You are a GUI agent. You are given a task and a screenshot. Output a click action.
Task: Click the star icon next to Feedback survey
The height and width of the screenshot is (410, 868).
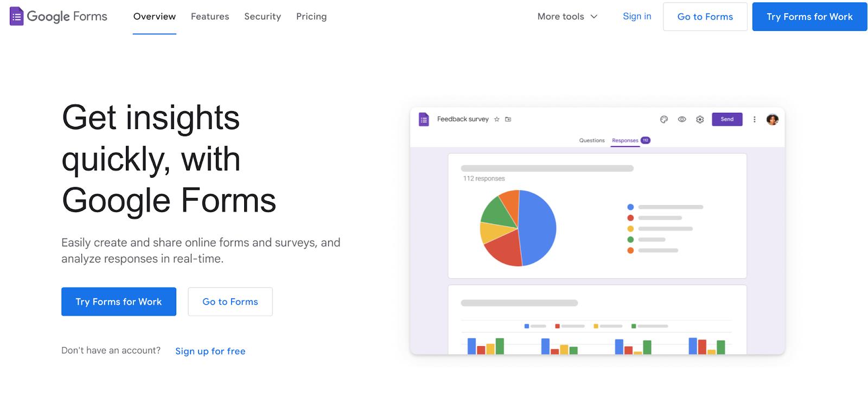coord(496,119)
